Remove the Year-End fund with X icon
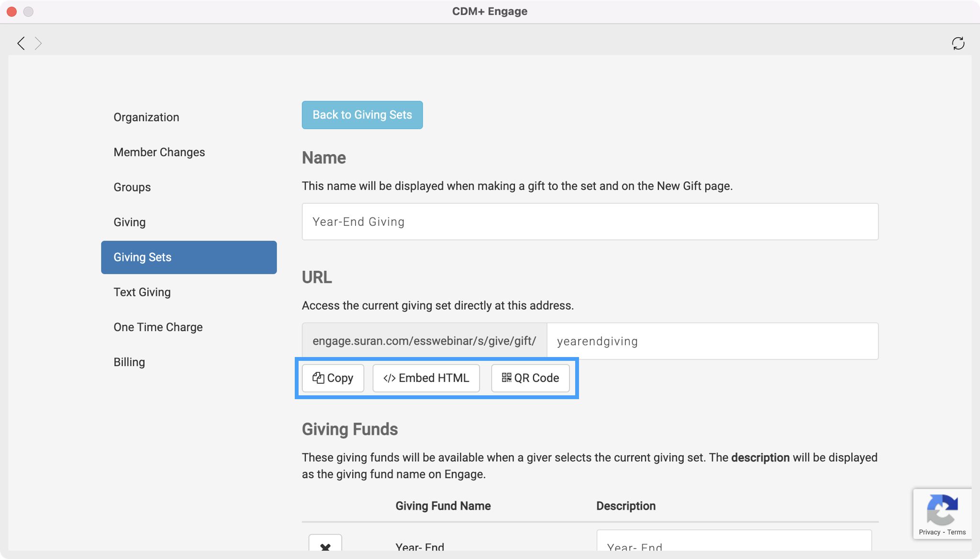This screenshot has width=980, height=559. tap(325, 546)
